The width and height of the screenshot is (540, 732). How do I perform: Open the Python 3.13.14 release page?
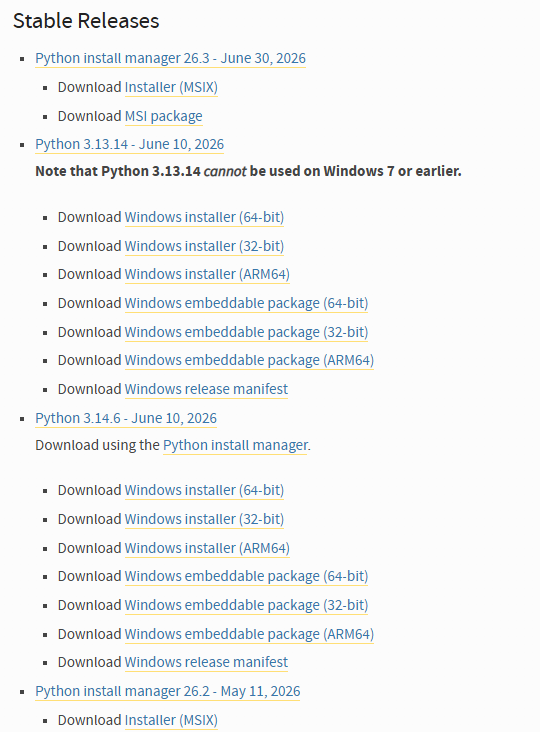pyautogui.click(x=130, y=144)
